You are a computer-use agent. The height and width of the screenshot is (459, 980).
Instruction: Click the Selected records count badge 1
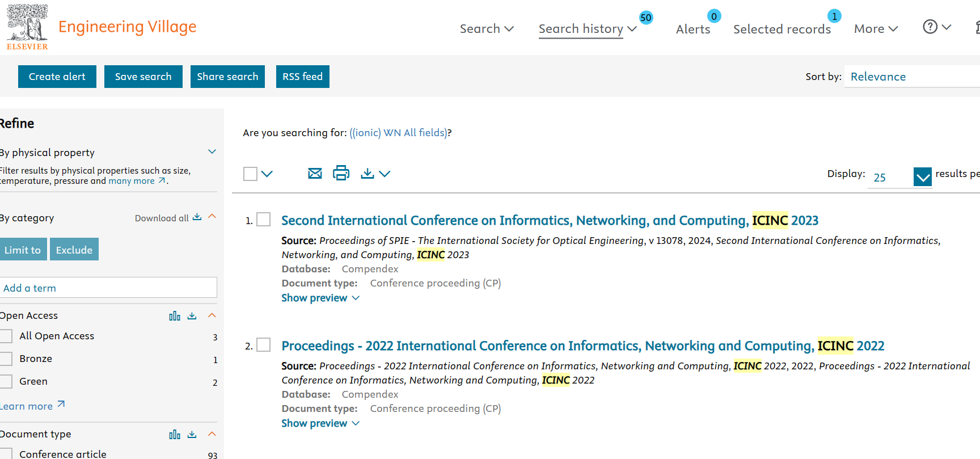click(834, 16)
